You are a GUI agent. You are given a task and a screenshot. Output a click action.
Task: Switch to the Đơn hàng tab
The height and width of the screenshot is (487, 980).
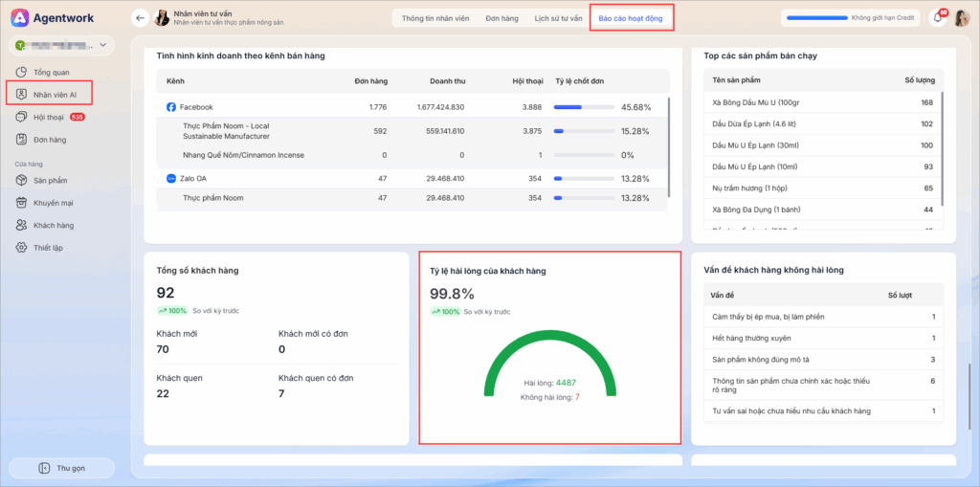502,18
